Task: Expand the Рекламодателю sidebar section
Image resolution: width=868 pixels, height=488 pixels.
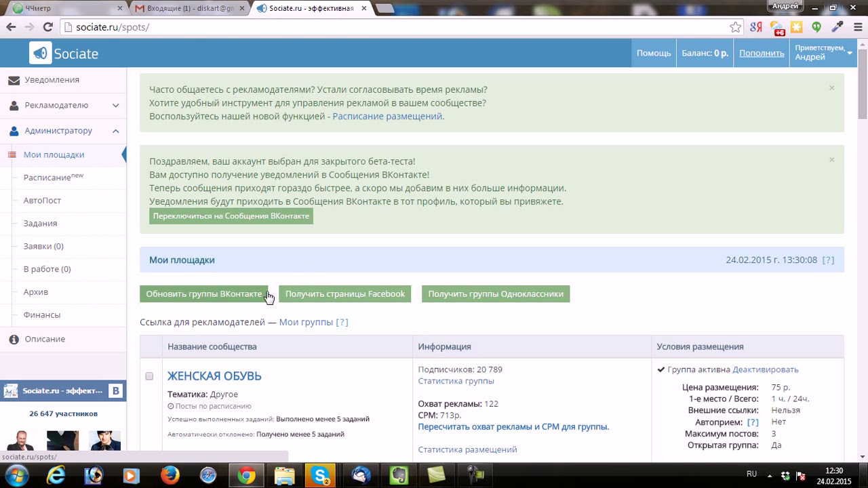Action: 115,106
